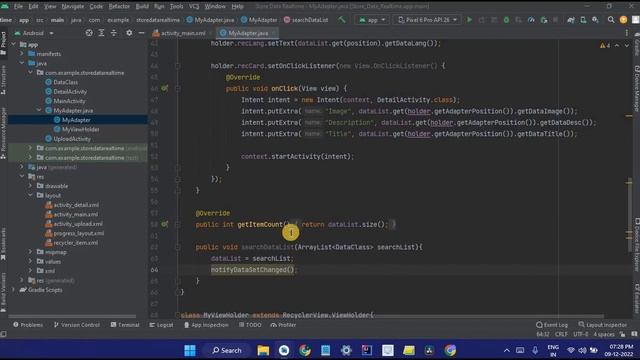
Task: Open the Event Log
Action: (x=552, y=325)
